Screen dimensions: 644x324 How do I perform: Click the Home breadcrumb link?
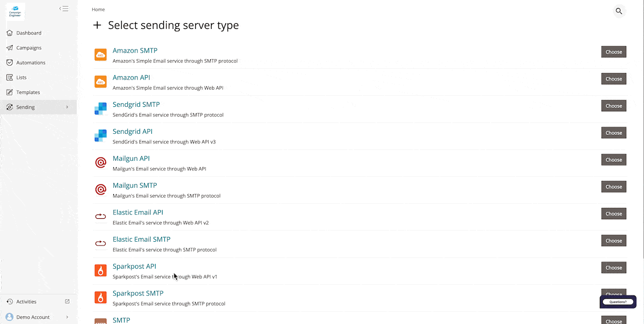coord(98,10)
